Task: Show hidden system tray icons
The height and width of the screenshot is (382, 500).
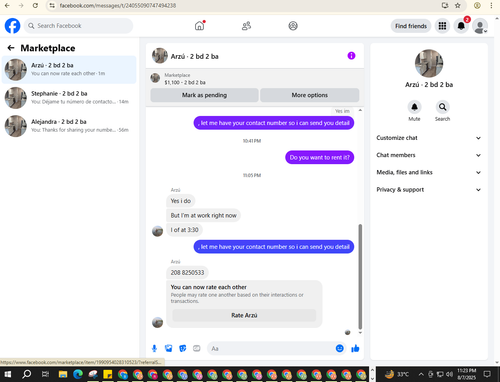Action: pos(421,374)
